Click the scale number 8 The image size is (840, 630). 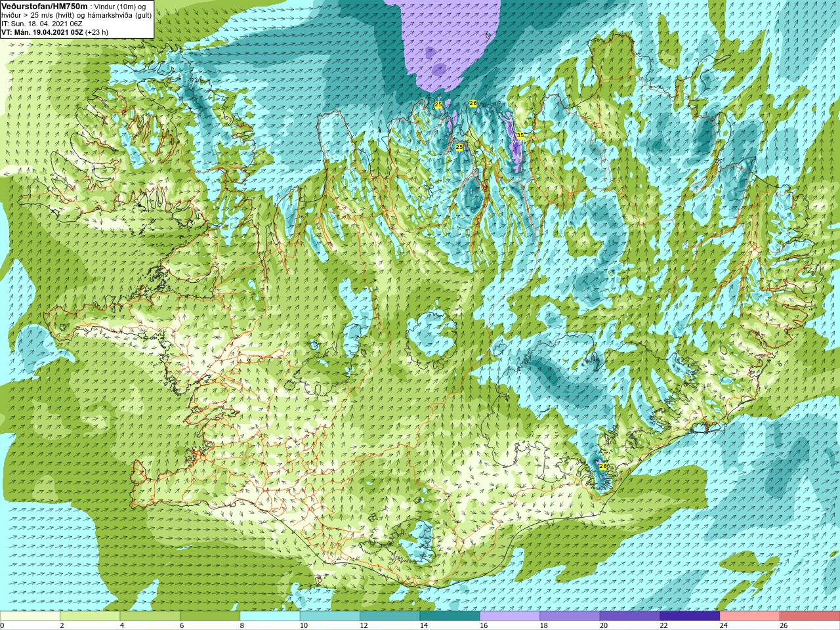[x=241, y=625]
